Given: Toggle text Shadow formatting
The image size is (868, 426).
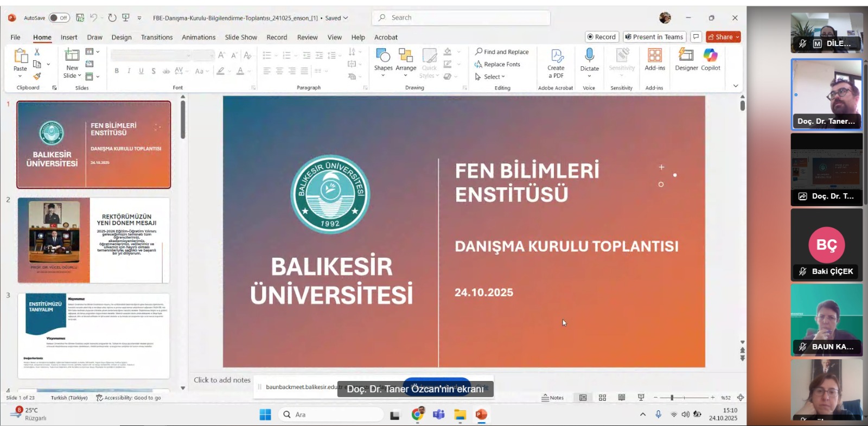Looking at the screenshot, I should point(154,71).
